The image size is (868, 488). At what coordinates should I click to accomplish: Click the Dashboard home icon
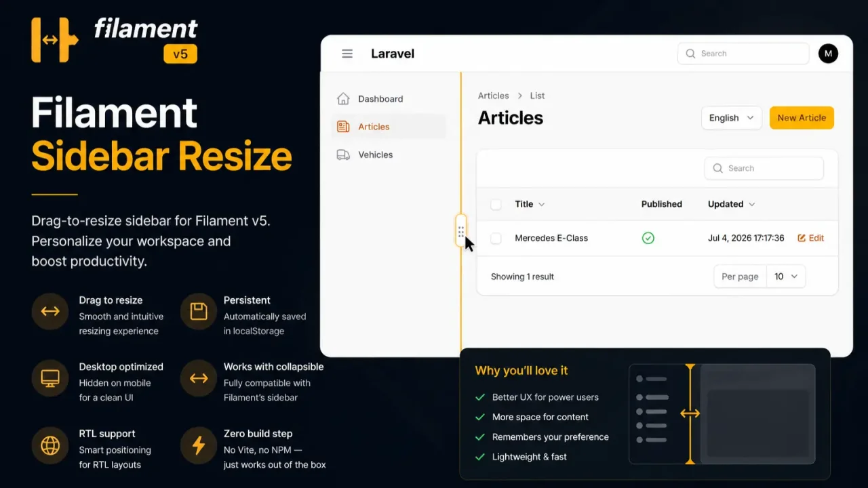(x=343, y=98)
